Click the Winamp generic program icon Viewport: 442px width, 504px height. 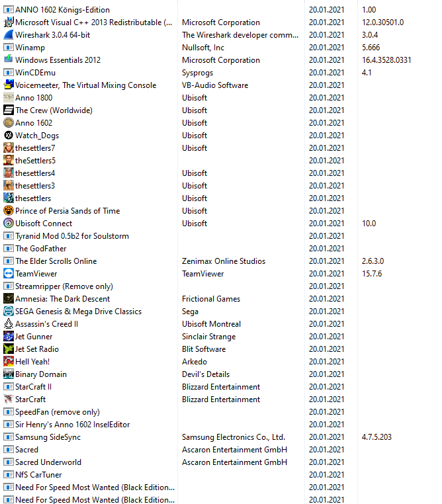coord(9,47)
